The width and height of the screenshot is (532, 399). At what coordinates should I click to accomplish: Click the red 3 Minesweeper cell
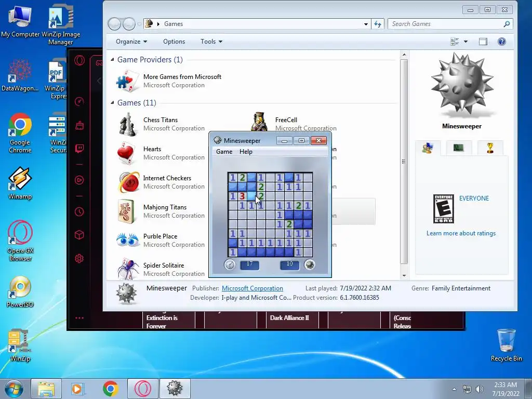242,196
